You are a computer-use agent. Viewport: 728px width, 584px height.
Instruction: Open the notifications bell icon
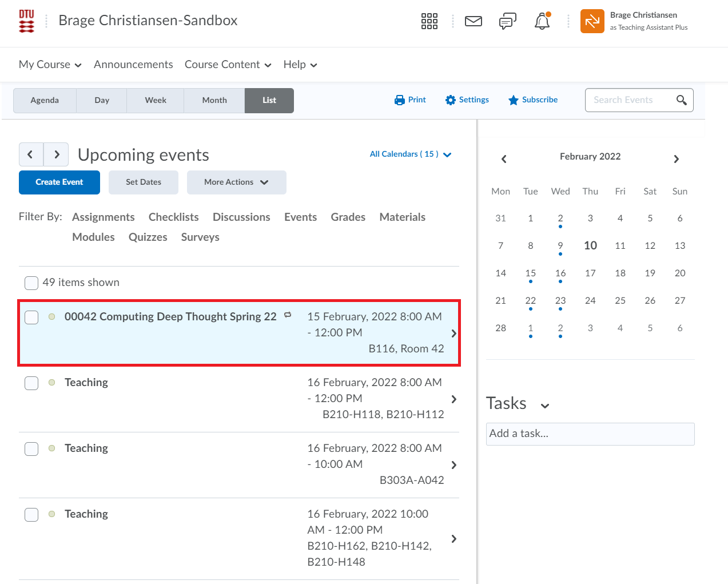[x=542, y=21]
